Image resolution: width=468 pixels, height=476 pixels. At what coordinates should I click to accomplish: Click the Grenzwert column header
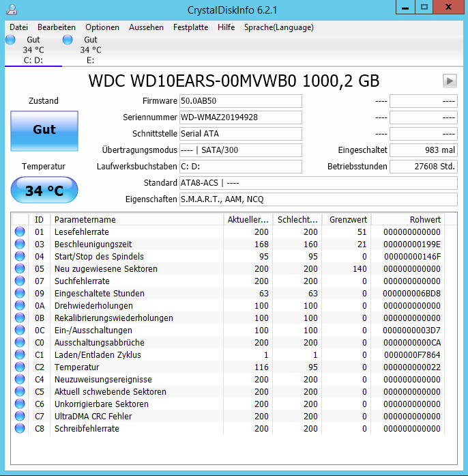pyautogui.click(x=347, y=219)
